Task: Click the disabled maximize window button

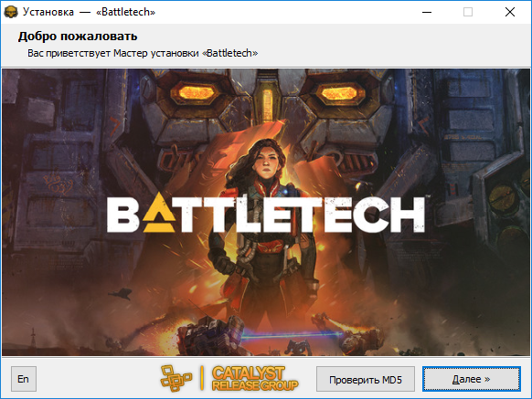Action: point(468,12)
